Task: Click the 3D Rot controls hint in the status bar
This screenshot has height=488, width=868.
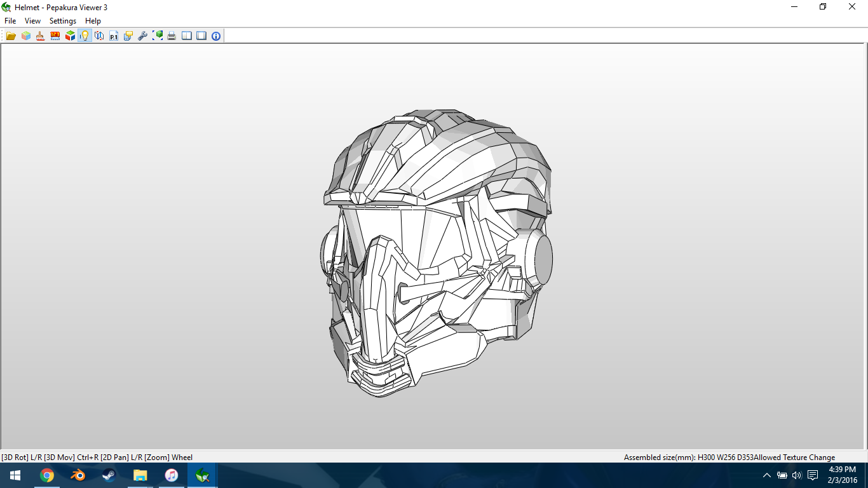Action: click(97, 457)
